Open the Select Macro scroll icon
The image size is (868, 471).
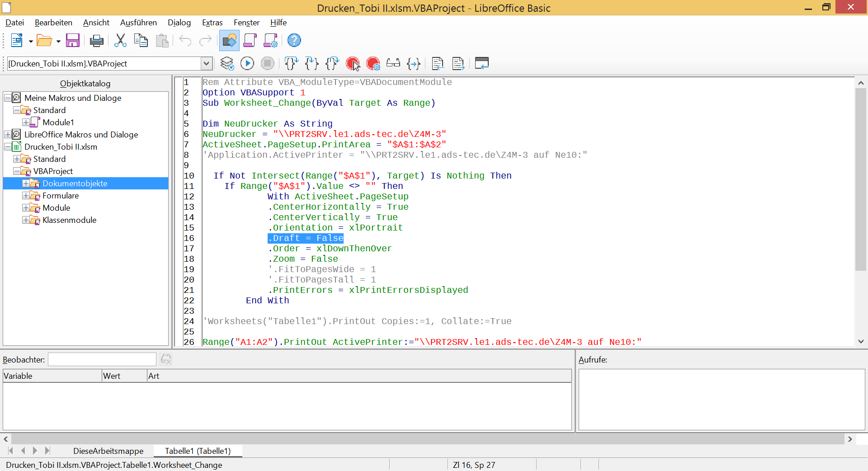250,41
